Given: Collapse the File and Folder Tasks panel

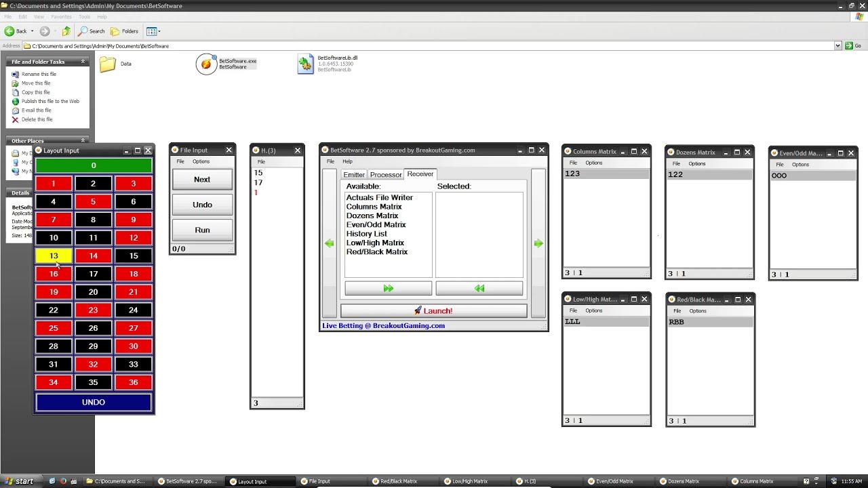Looking at the screenshot, I should 83,62.
